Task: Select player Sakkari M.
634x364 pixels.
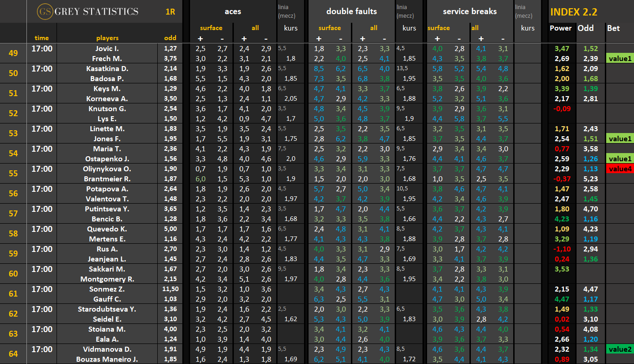Action: click(x=107, y=269)
